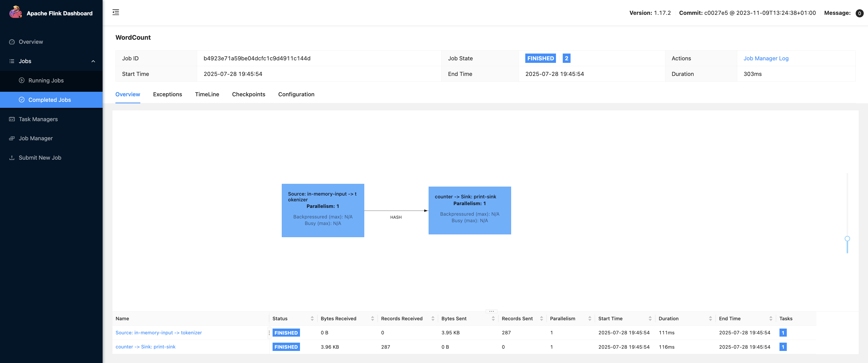Click the Version: 1.17.2 text
Screen dimensions: 868x363
pyautogui.click(x=650, y=13)
